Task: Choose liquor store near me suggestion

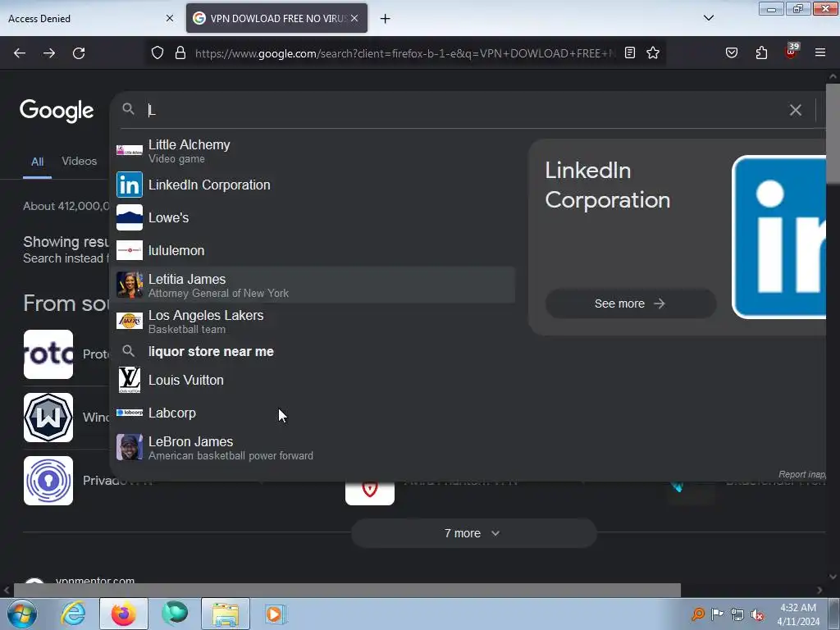Action: pyautogui.click(x=314, y=351)
